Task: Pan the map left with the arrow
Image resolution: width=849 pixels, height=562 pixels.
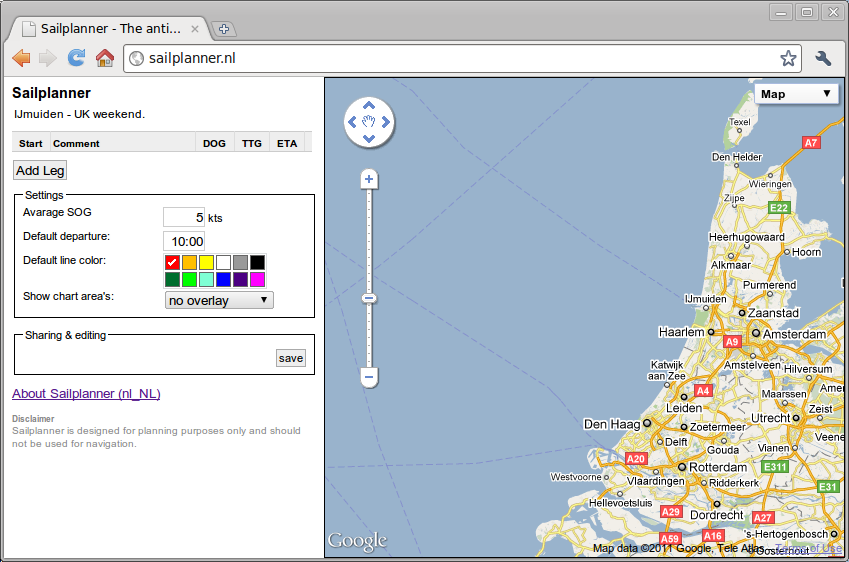Action: click(x=352, y=122)
